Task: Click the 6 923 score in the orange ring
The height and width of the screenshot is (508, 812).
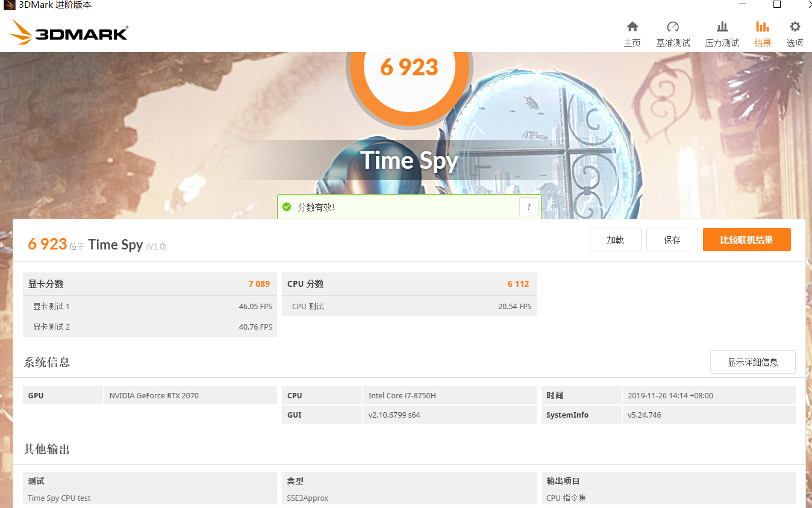Action: pyautogui.click(x=410, y=67)
